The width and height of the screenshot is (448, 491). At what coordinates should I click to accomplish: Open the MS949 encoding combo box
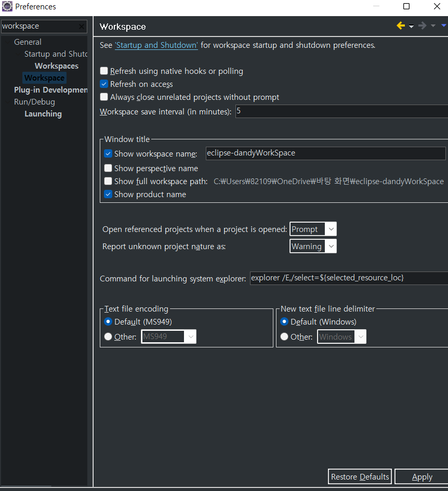[168, 337]
